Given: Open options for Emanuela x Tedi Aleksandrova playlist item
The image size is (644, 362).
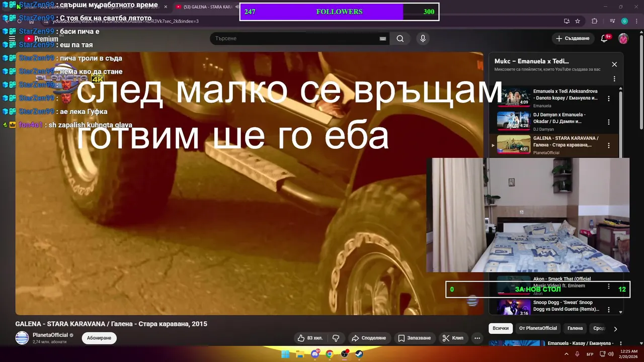Looking at the screenshot, I should [609, 99].
